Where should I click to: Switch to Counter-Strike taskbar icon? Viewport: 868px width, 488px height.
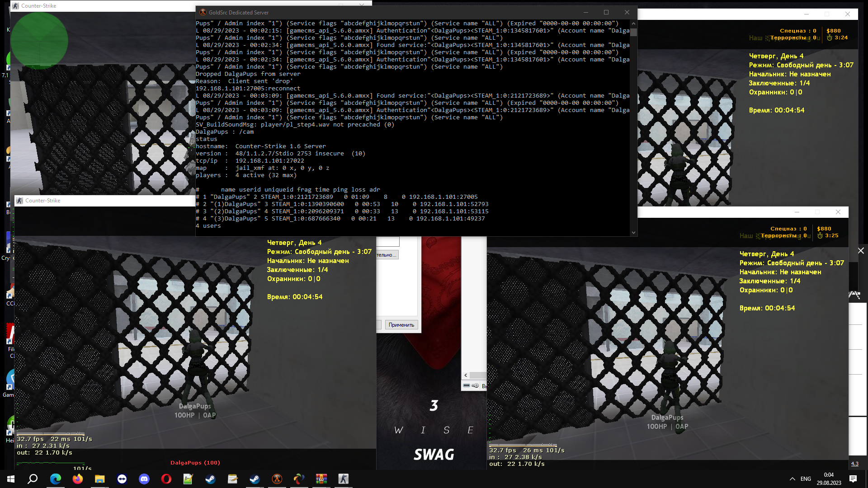(343, 479)
